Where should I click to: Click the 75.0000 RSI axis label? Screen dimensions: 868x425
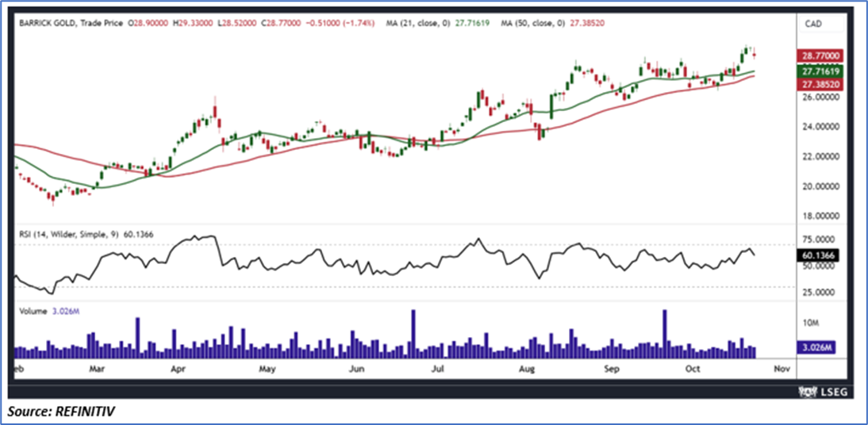820,240
